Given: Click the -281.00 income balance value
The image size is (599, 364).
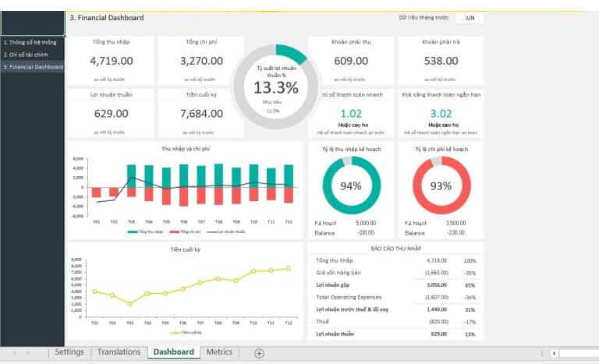Looking at the screenshot, I should click(x=366, y=232).
